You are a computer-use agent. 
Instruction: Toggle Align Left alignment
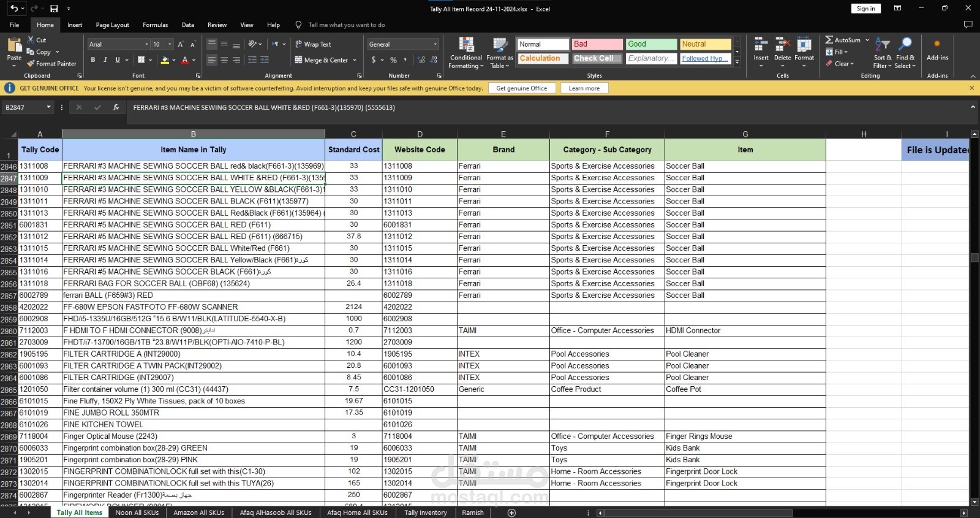212,60
